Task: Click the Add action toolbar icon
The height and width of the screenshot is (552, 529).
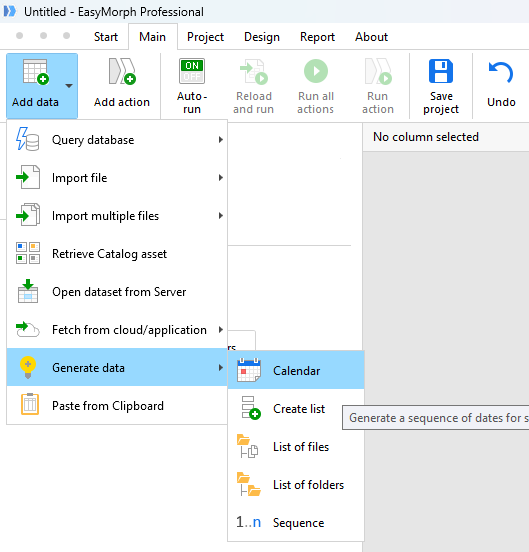Action: pos(122,71)
